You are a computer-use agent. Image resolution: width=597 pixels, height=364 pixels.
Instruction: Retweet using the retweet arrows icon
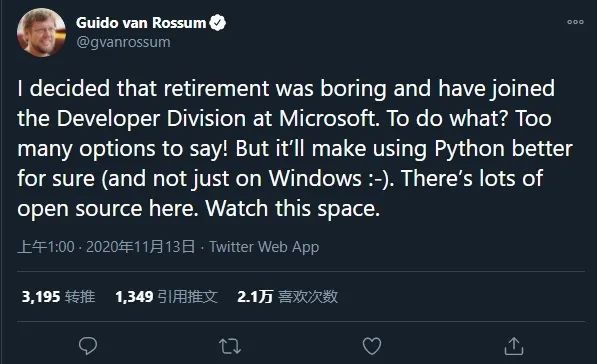click(x=230, y=346)
